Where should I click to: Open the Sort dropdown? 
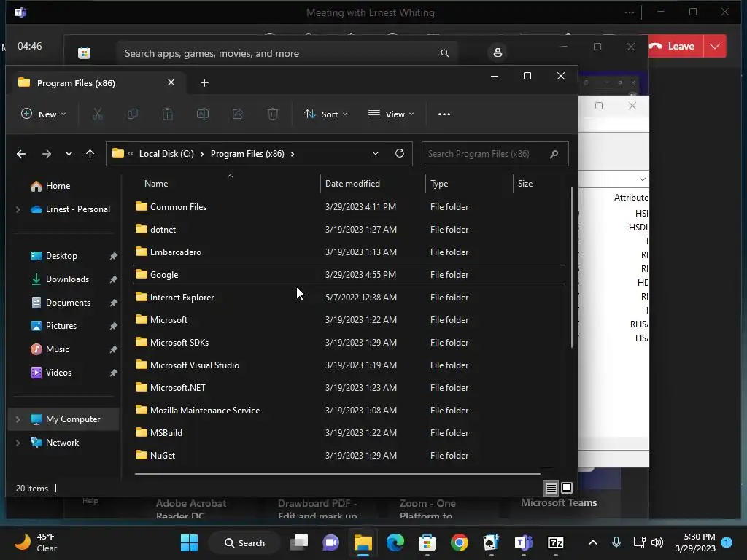[x=326, y=114]
